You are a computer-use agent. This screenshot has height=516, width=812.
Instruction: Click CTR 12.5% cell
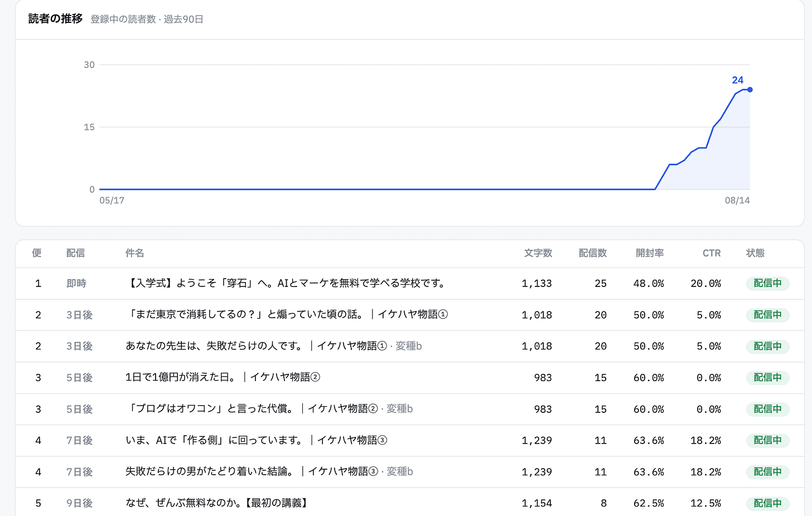coord(705,503)
